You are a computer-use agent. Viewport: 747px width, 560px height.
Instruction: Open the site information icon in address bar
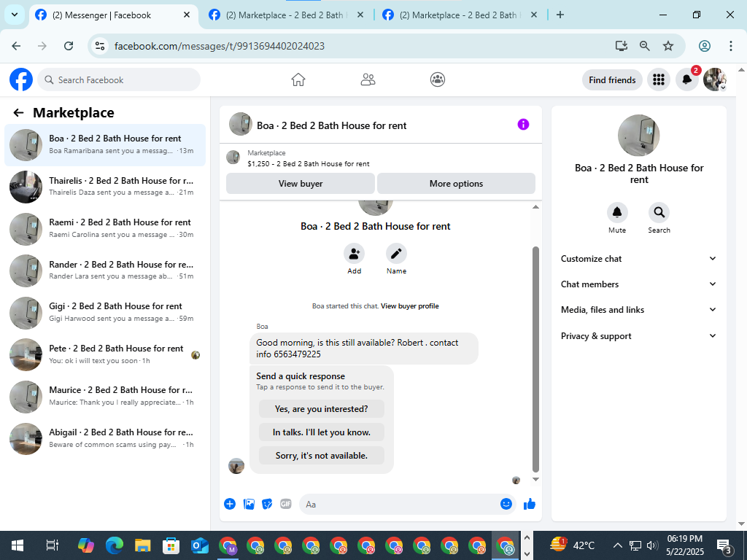[99, 46]
